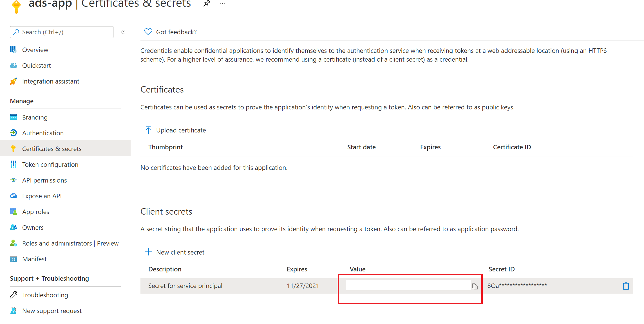Click the API permissions icon
The width and height of the screenshot is (644, 324).
pyautogui.click(x=12, y=180)
